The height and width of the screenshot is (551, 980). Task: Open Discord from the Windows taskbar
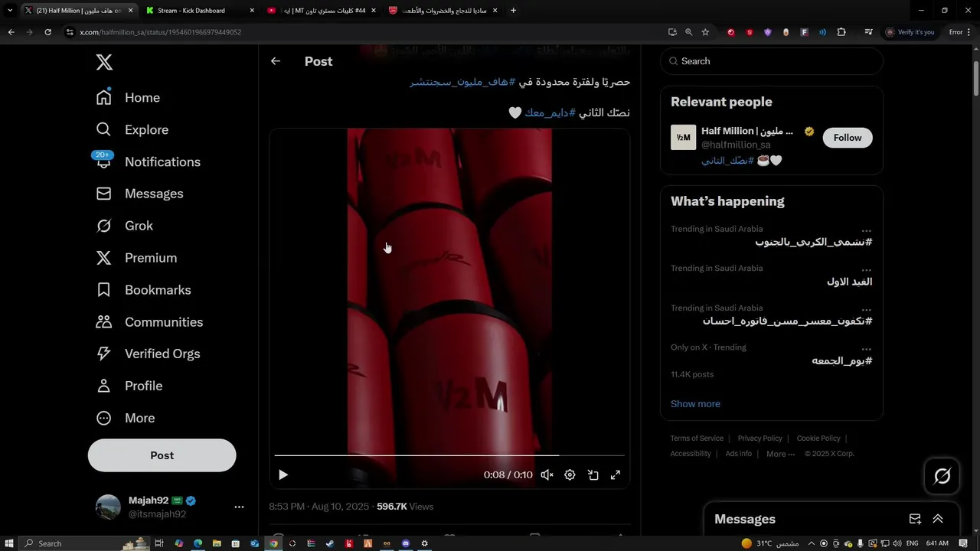406,543
